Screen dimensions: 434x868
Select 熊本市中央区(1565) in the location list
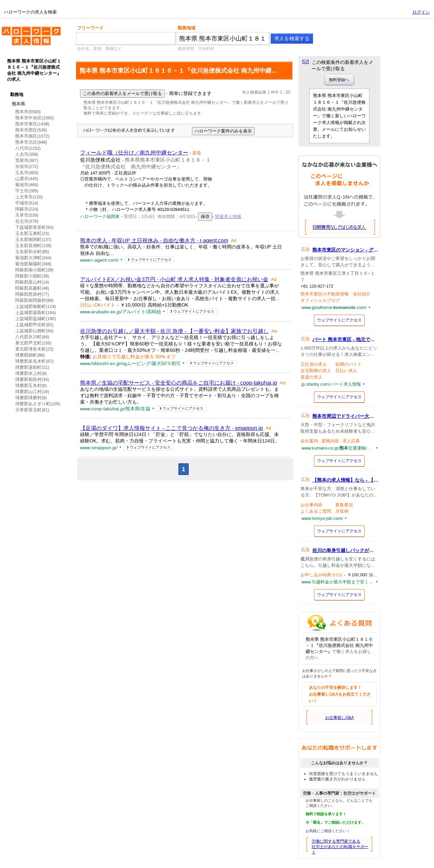point(34,118)
